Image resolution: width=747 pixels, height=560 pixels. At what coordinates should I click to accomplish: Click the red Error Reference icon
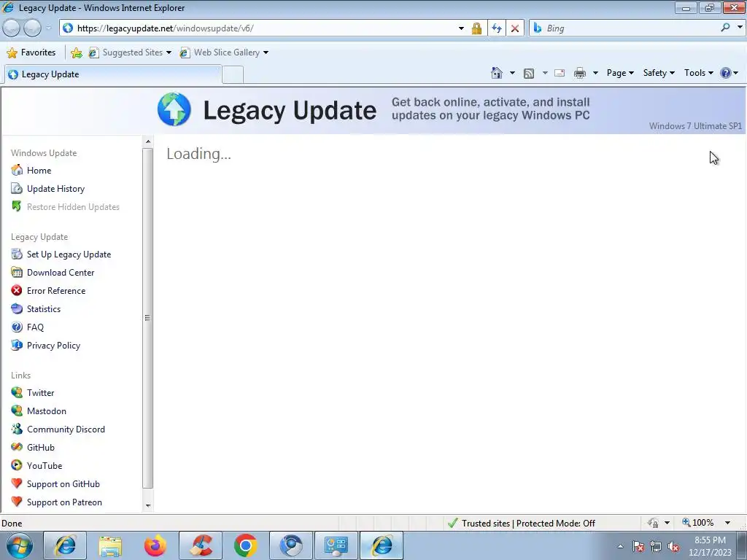click(17, 290)
